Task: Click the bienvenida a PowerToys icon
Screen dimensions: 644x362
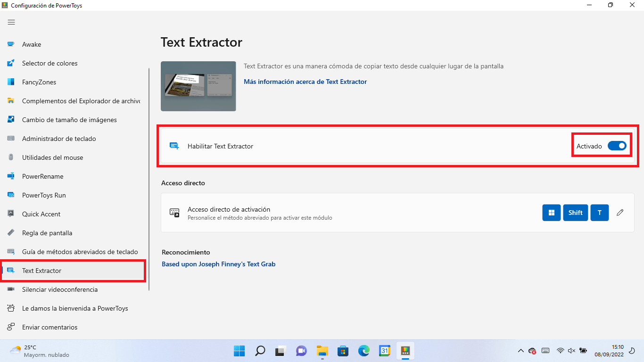Action: (x=11, y=308)
